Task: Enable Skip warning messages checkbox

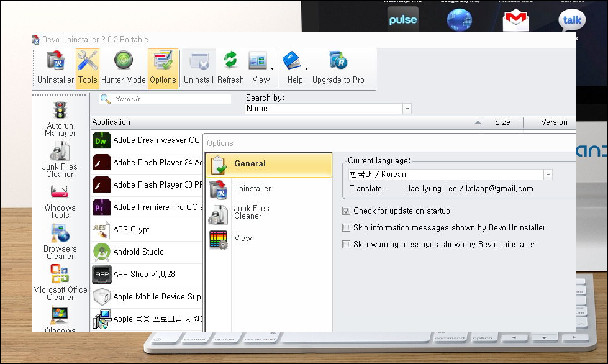Action: coord(347,244)
